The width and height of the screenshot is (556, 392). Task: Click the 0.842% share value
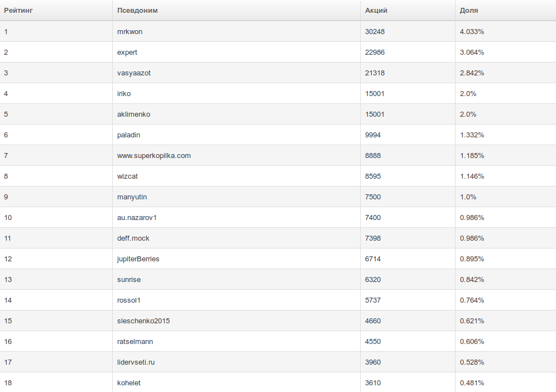coord(472,280)
